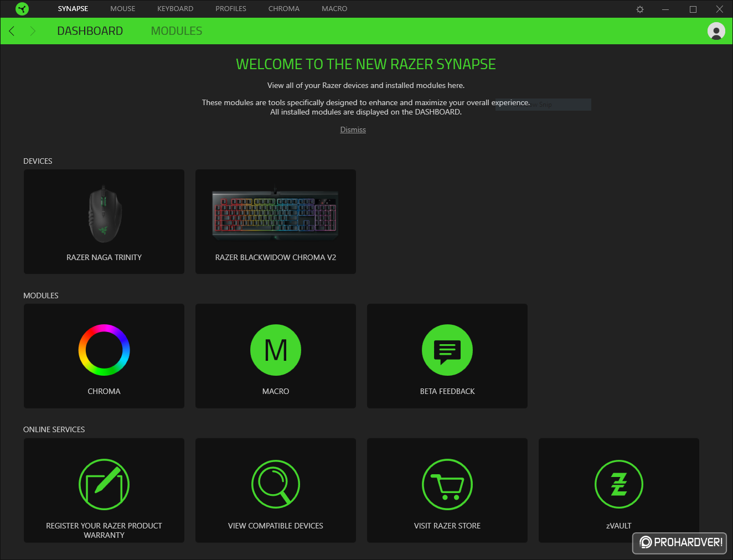733x560 pixels.
Task: Click VISIT RAZER STORE text
Action: [x=447, y=526]
